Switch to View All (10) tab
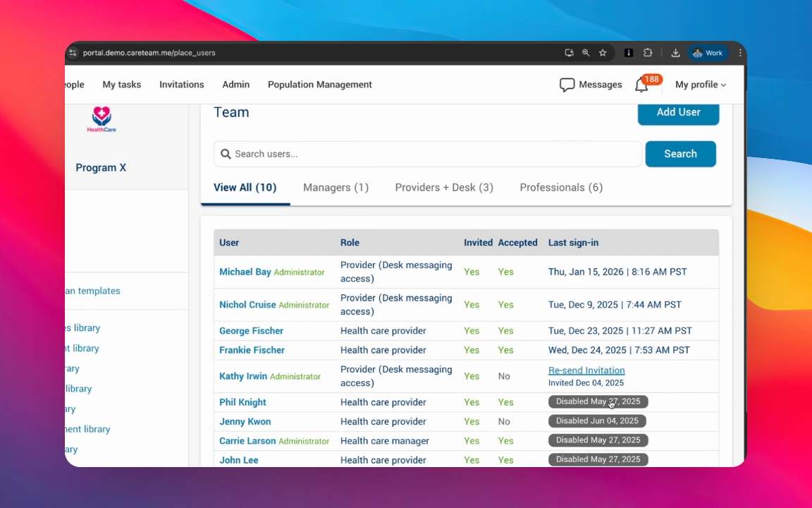Image resolution: width=812 pixels, height=508 pixels. pyautogui.click(x=245, y=188)
